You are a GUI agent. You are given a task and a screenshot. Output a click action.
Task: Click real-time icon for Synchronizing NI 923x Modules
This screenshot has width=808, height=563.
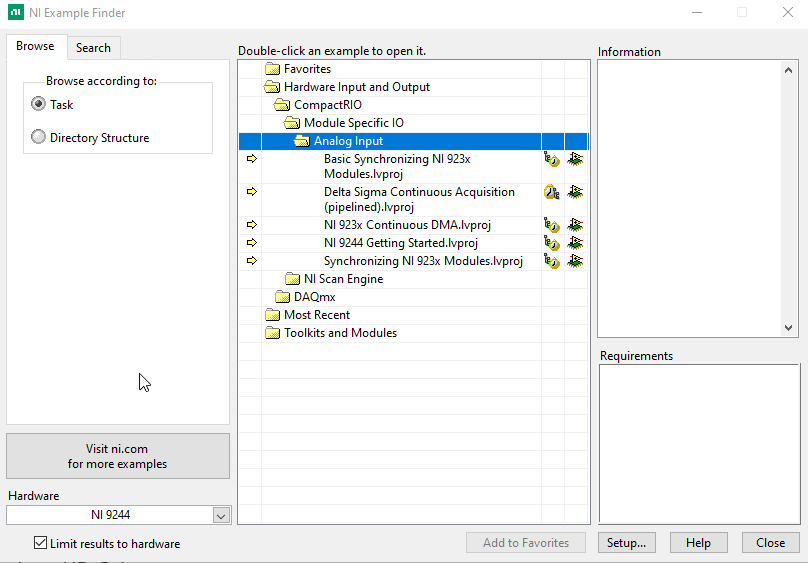tap(552, 261)
